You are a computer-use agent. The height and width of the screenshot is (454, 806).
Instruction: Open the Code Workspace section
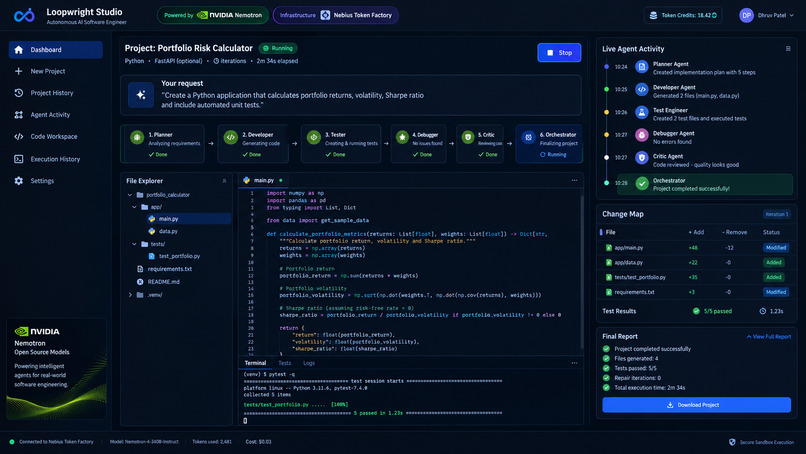click(x=56, y=137)
